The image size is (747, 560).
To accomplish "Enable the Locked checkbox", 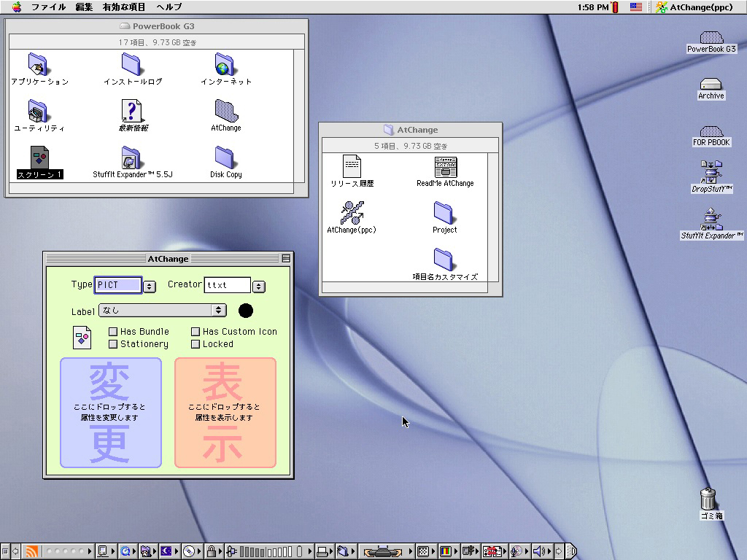I will pos(196,344).
